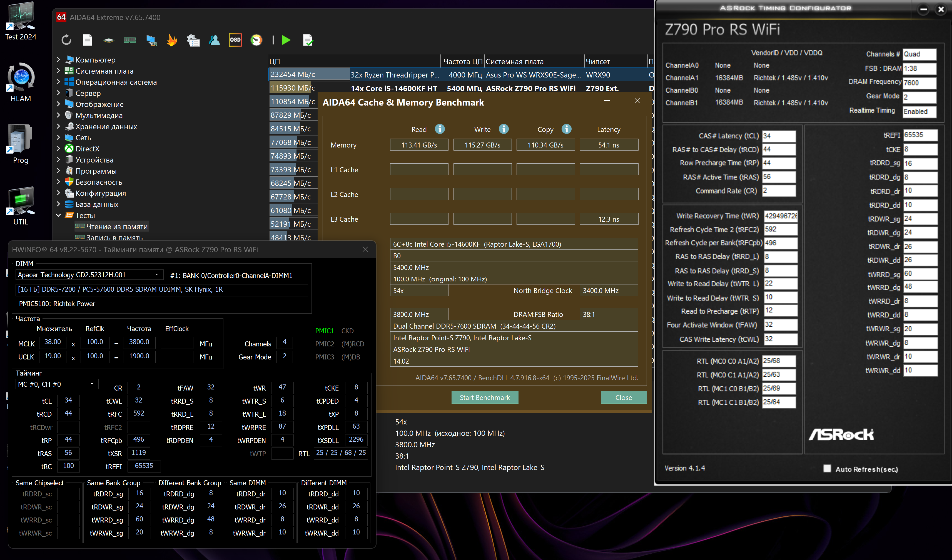Viewport: 952px width, 560px height.
Task: Open the Report page icon
Action: click(87, 40)
